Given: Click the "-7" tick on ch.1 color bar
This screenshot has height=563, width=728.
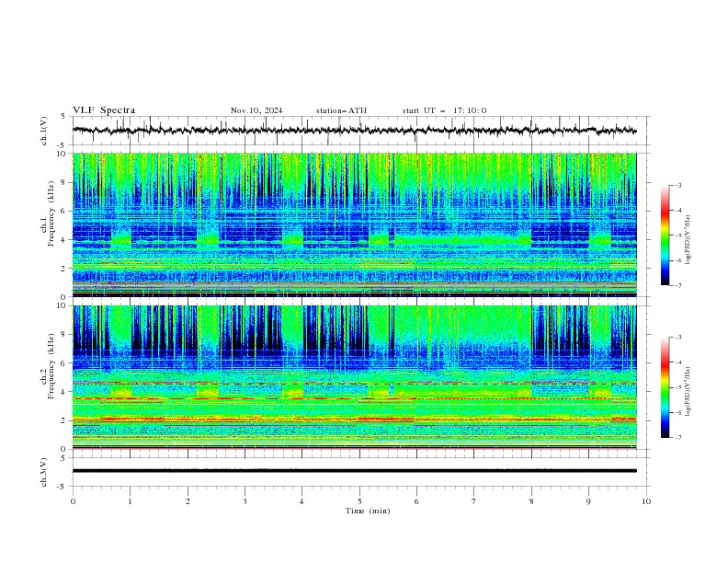Looking at the screenshot, I should point(677,285).
